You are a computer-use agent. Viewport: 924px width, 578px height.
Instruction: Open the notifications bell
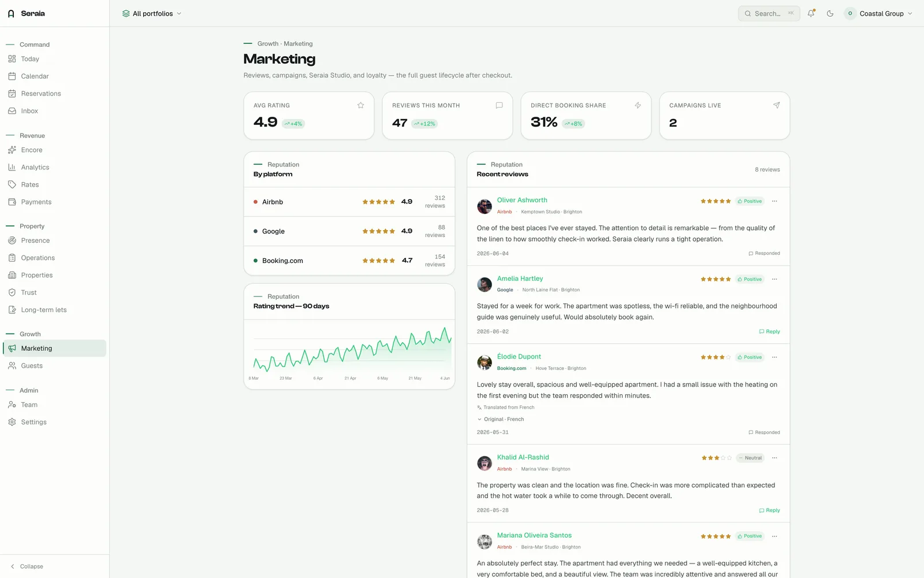811,13
